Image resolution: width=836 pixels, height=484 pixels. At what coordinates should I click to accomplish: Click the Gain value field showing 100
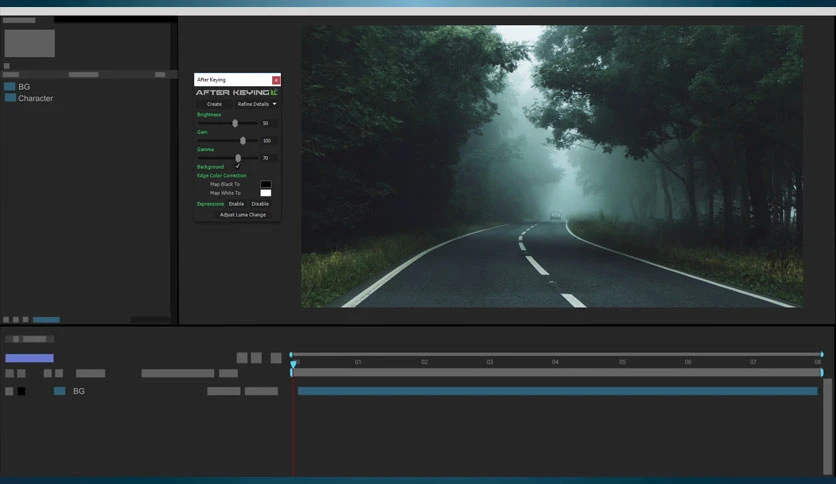267,141
